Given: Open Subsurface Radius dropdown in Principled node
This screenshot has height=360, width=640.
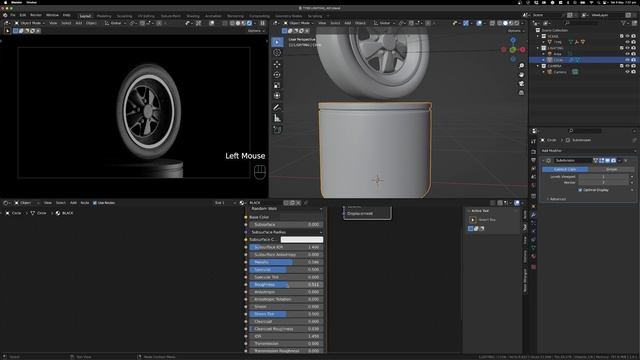Looking at the screenshot, I should (286, 232).
